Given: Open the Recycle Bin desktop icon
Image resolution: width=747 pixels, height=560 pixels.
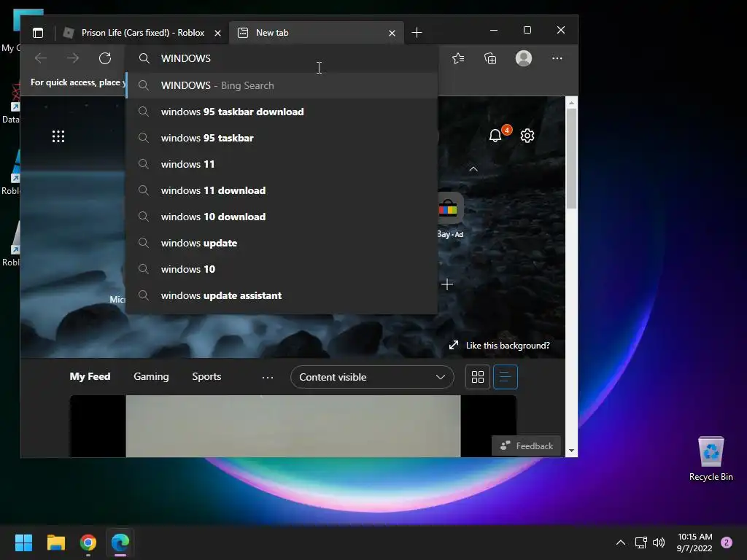Looking at the screenshot, I should tap(711, 459).
